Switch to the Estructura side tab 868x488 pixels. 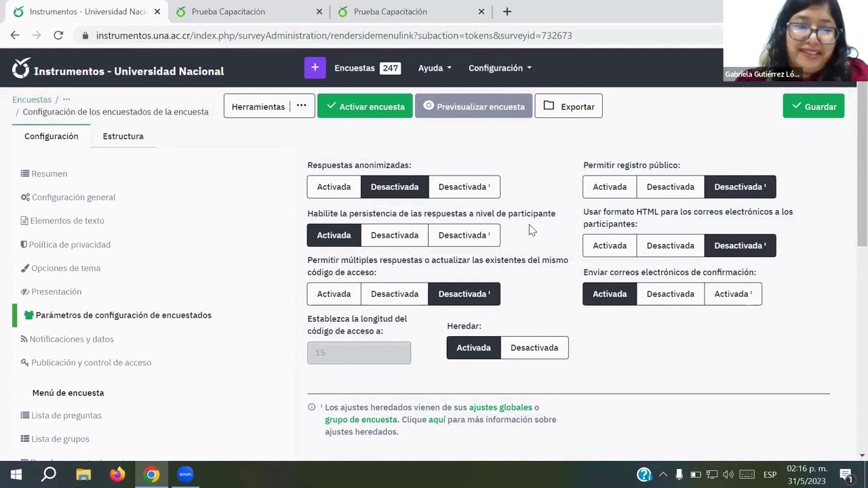coord(123,136)
